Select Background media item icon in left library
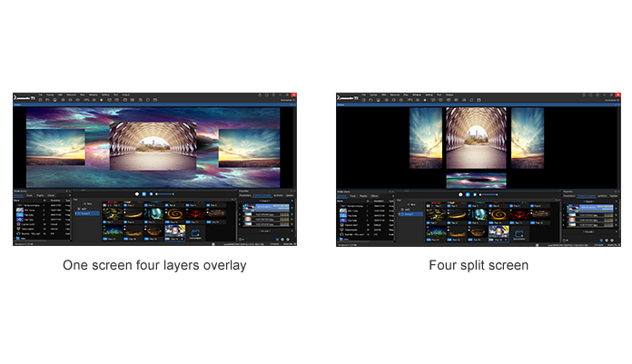Image resolution: width=632 pixels, height=364 pixels. (x=20, y=207)
